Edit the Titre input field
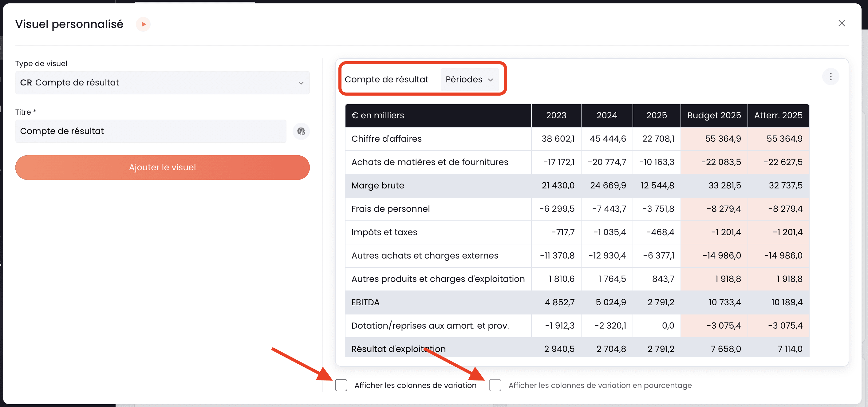The image size is (868, 407). pyautogui.click(x=151, y=131)
